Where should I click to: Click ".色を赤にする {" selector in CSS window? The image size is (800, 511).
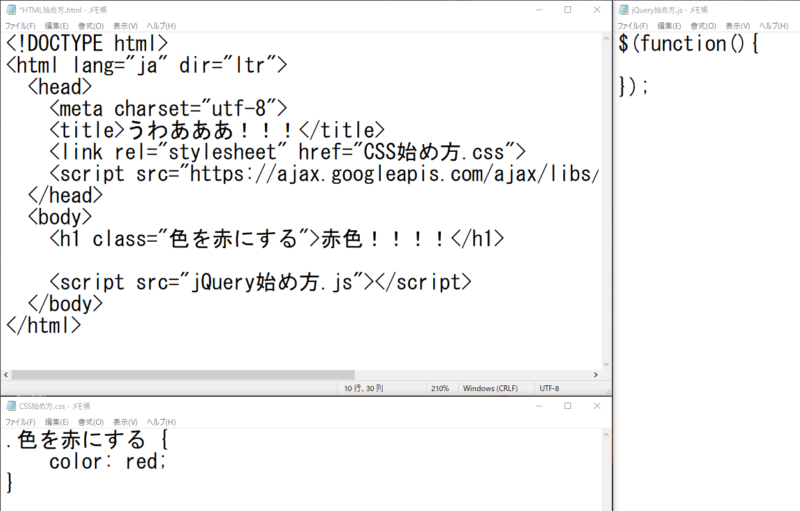87,440
